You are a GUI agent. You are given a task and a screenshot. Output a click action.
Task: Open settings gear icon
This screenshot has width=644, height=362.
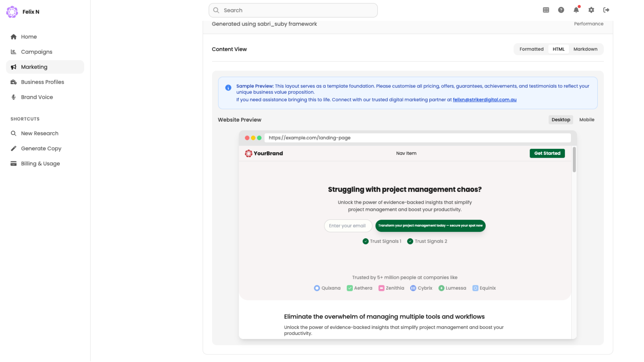pyautogui.click(x=591, y=10)
